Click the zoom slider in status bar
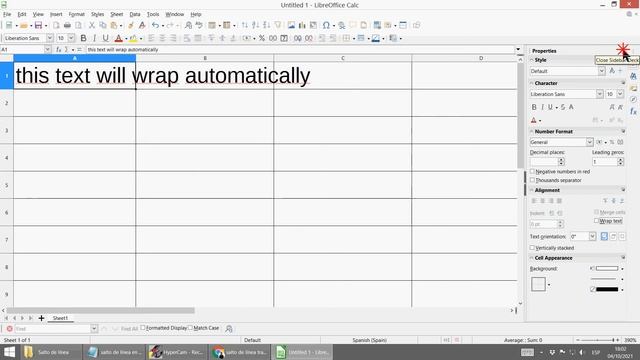 (x=598, y=340)
